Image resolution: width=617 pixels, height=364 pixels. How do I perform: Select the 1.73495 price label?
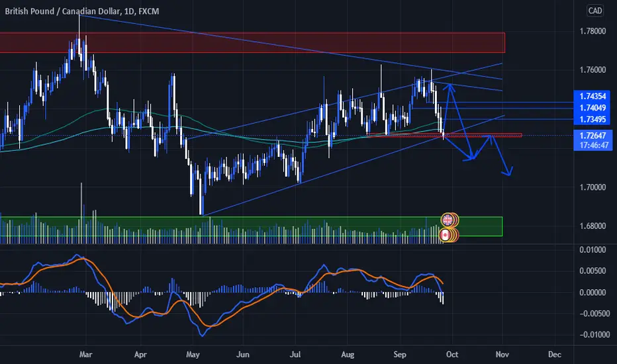(593, 120)
